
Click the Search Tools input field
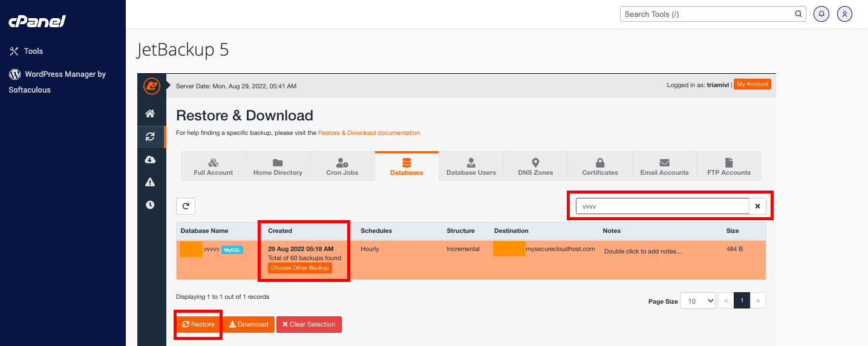coord(706,14)
